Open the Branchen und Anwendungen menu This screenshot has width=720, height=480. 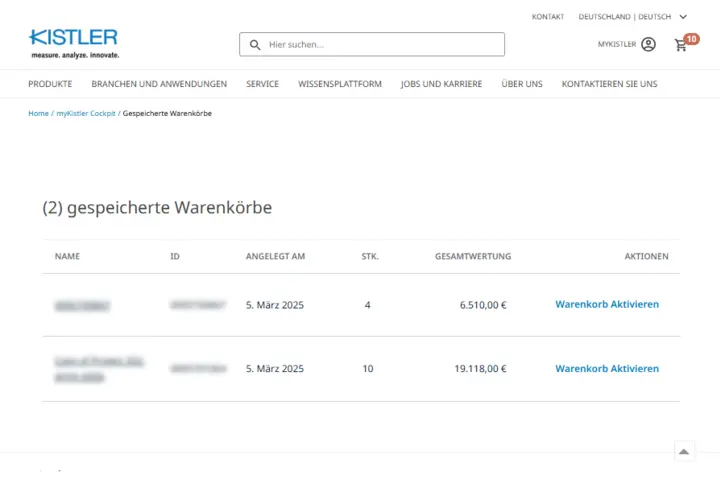(159, 84)
